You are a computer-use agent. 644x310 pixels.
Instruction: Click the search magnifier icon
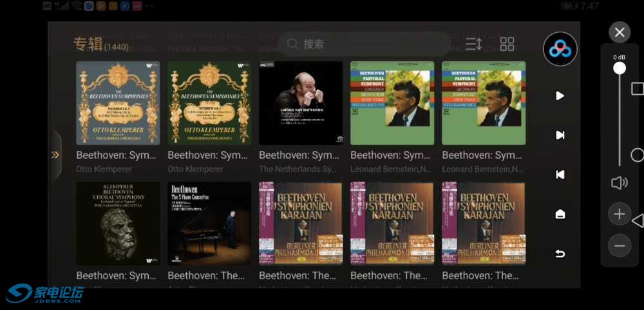292,44
